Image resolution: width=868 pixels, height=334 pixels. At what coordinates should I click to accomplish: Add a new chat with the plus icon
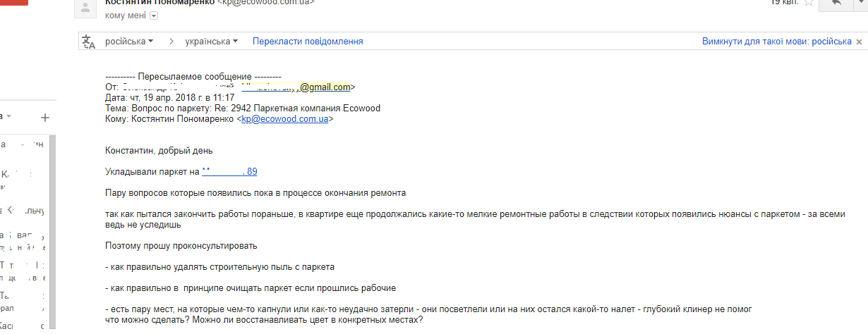coord(44,118)
